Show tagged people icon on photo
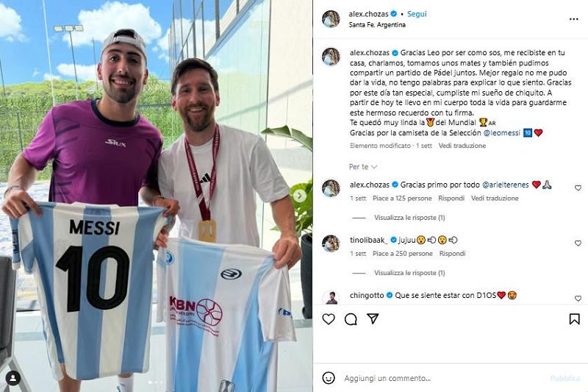588x392 pixels. point(13,378)
